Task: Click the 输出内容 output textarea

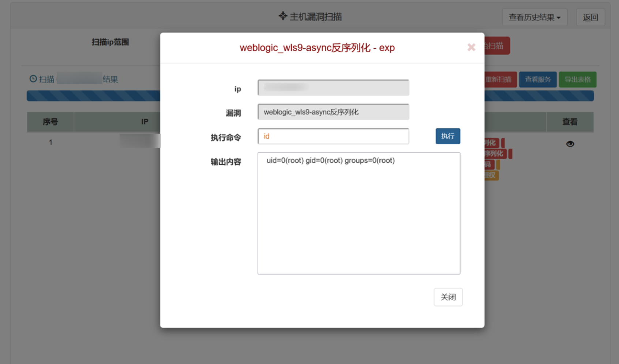Action: click(x=359, y=213)
